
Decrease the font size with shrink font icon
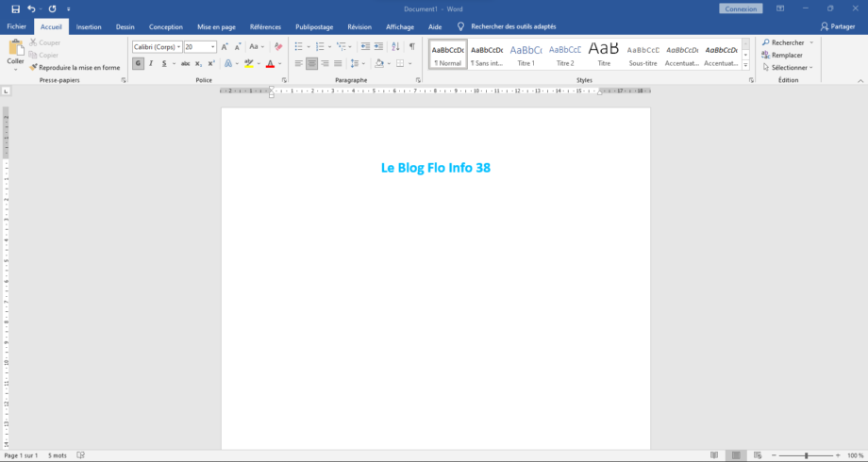coord(238,47)
